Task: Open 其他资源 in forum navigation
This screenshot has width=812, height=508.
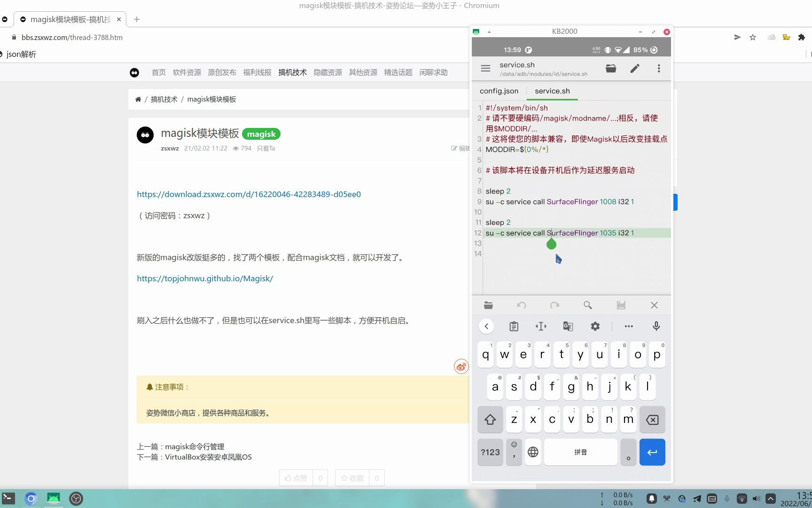Action: [363, 72]
